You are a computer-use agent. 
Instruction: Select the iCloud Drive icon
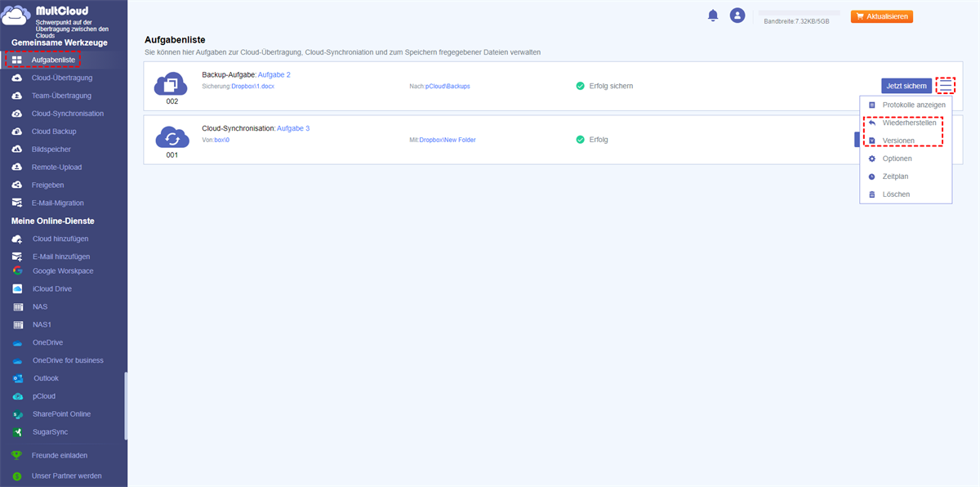[x=17, y=288]
